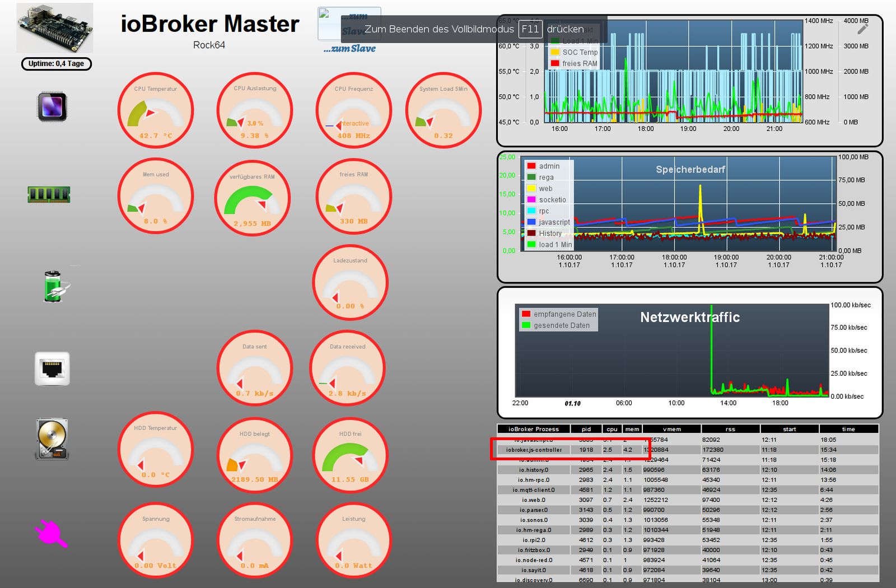Click the ioBroker Prozess column header
Viewport: 896px width, 588px height.
tap(534, 429)
